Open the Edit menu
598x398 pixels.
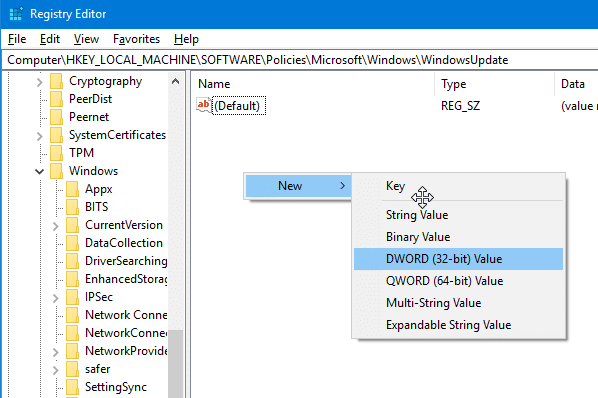pyautogui.click(x=50, y=39)
